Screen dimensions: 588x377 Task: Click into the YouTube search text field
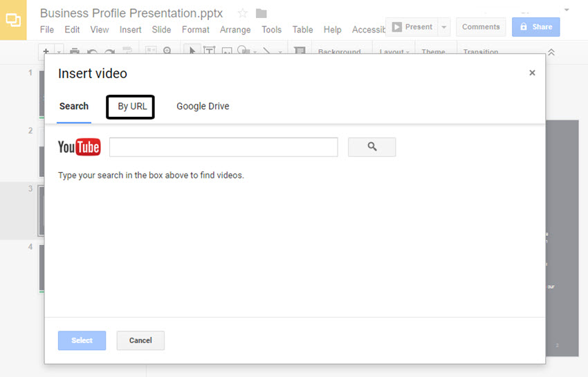click(x=223, y=147)
